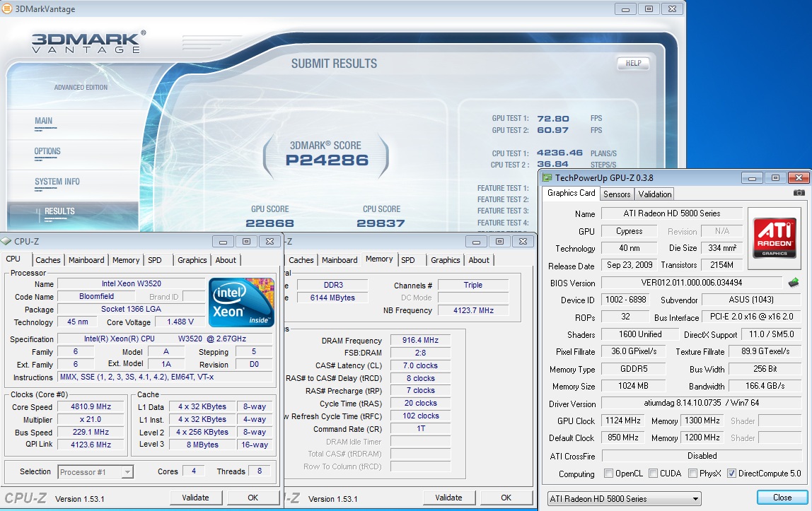Screen dimensions: 812x511
Task: Open the About tab in front CPU-Z window
Action: (x=226, y=260)
